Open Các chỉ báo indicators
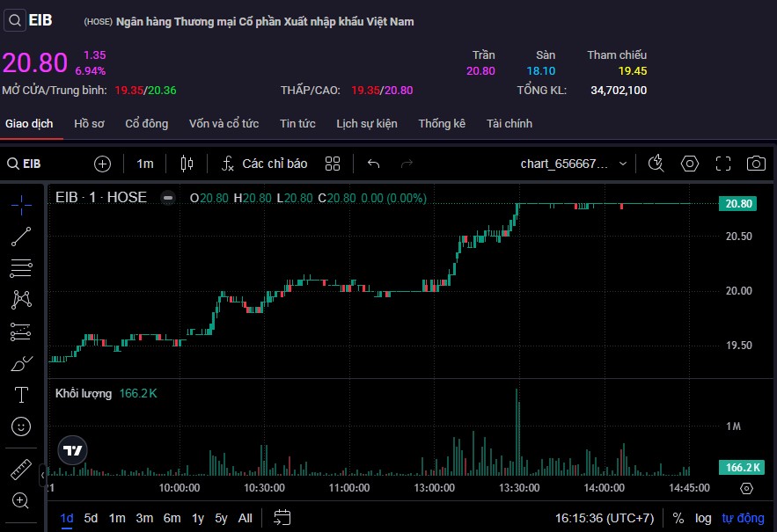Image resolution: width=777 pixels, height=532 pixels. pos(264,164)
